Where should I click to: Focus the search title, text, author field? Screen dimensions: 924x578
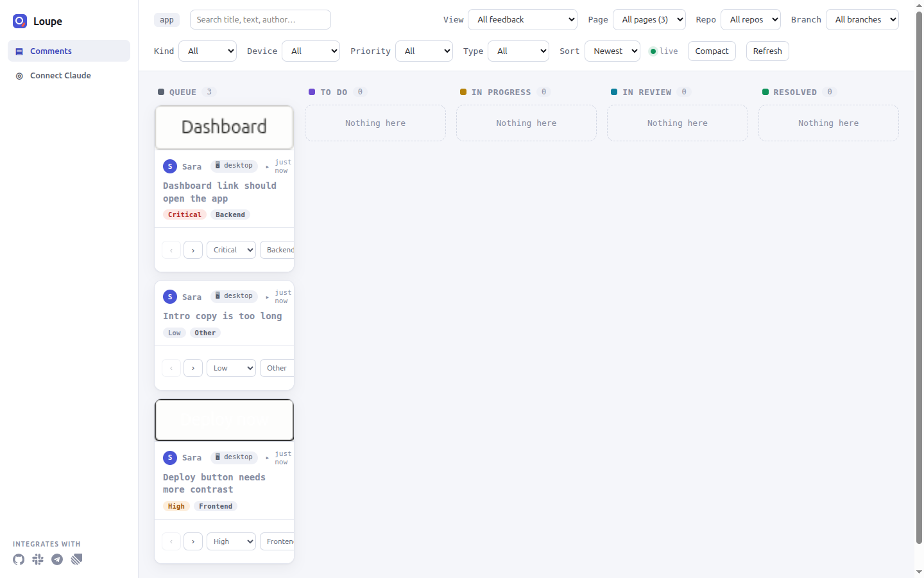click(261, 19)
